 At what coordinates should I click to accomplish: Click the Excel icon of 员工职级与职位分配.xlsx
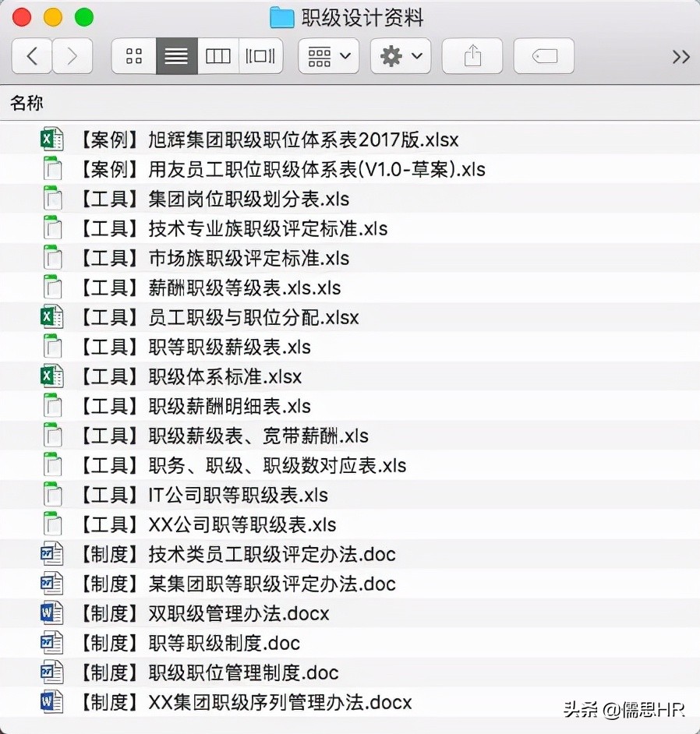51,316
